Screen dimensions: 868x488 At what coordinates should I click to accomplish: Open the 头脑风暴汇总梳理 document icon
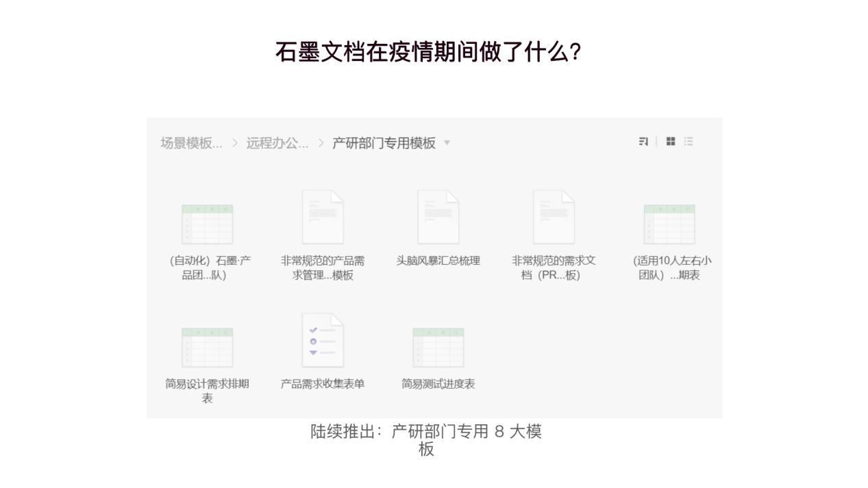[438, 217]
